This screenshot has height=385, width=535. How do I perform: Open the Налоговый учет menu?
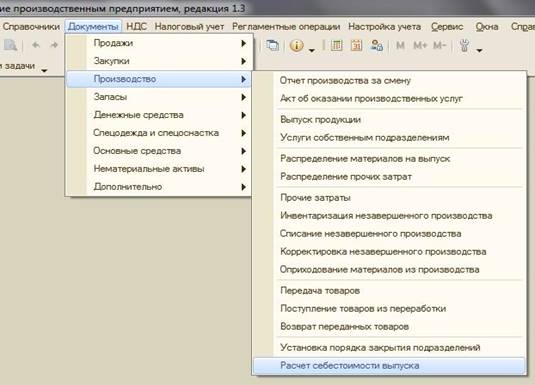tap(189, 27)
